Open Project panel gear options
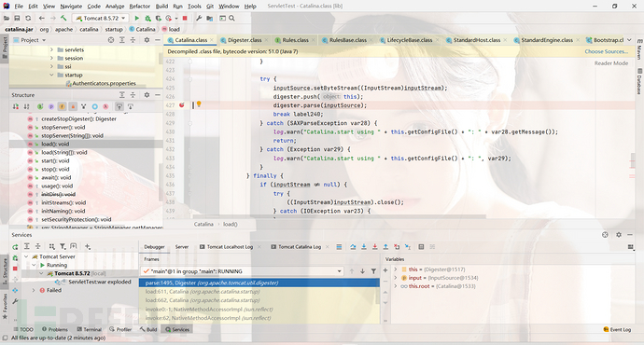 coord(147,40)
